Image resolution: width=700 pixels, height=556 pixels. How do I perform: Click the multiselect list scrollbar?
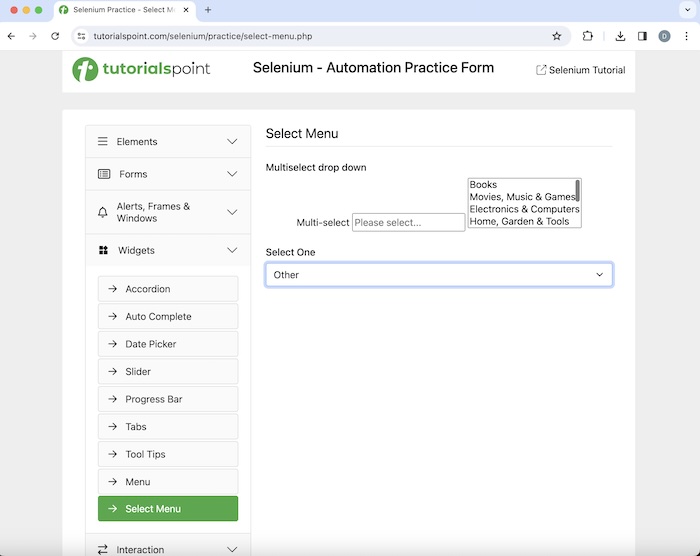[578, 191]
